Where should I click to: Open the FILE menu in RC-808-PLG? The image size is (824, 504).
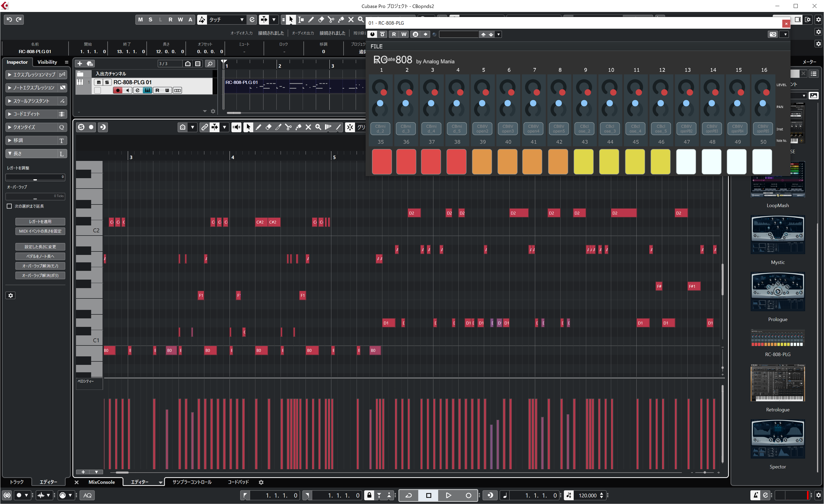(377, 46)
